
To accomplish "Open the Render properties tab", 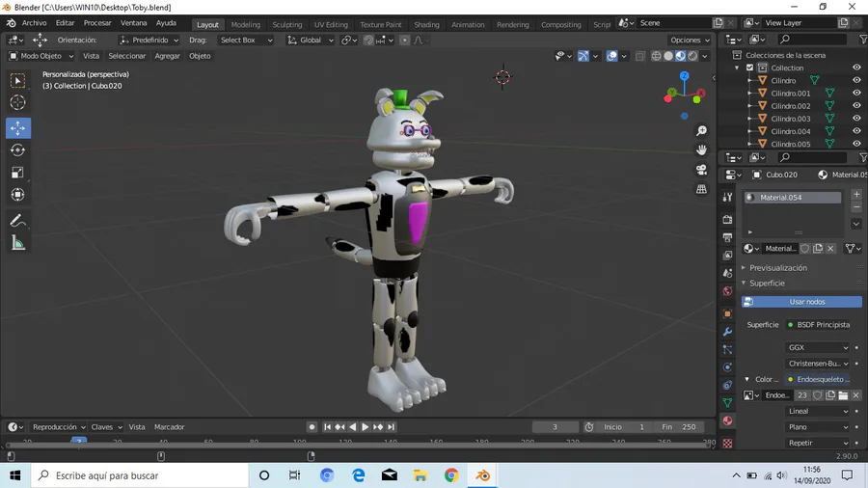I will [727, 220].
